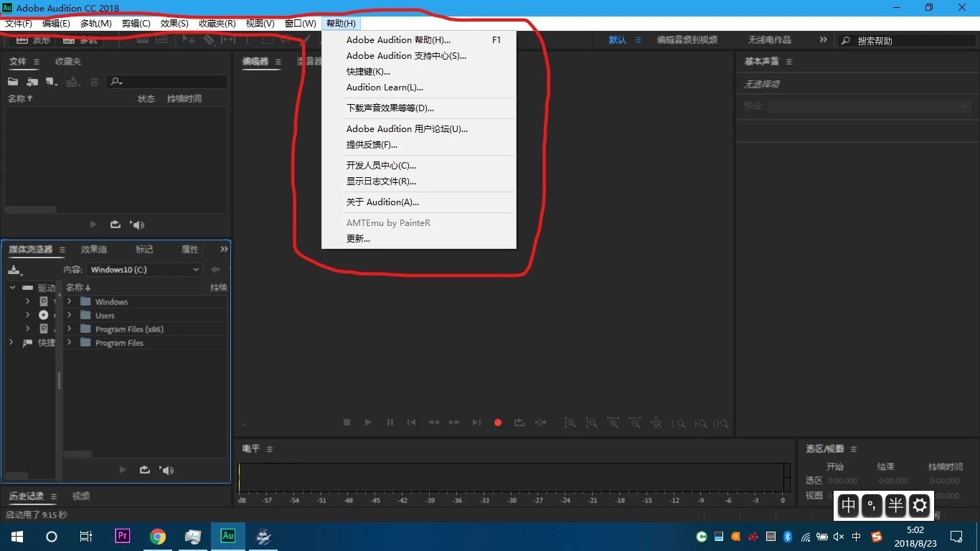Click the media browser play preview icon

point(123,470)
